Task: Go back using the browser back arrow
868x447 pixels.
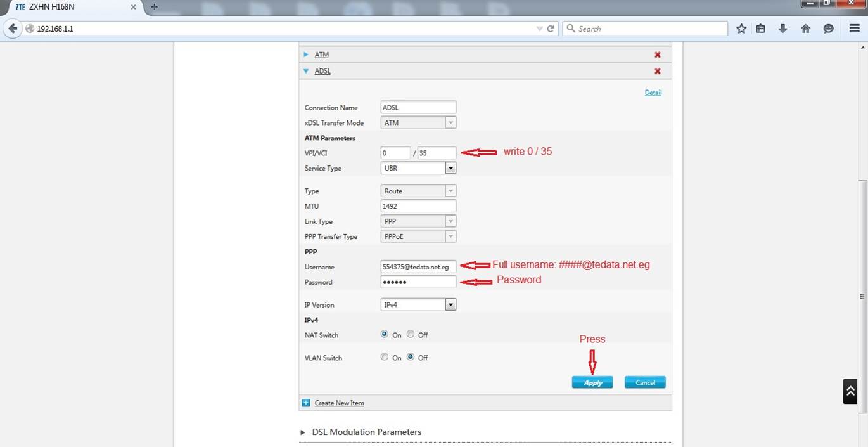Action: click(x=13, y=29)
